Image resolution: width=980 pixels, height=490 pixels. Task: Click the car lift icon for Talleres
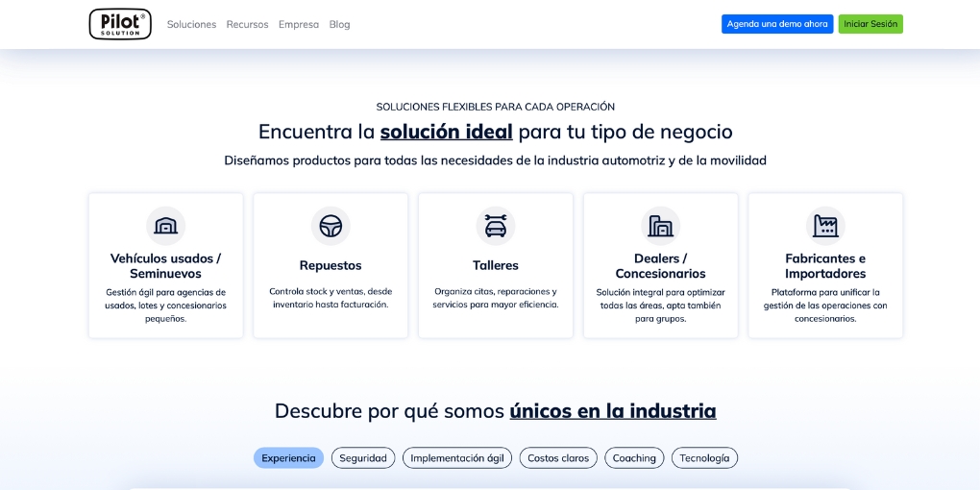coord(496,226)
